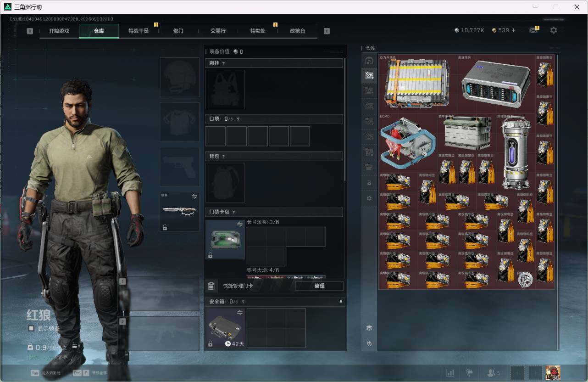Click the help icon beside 口袋
588x382 pixels.
(x=238, y=119)
